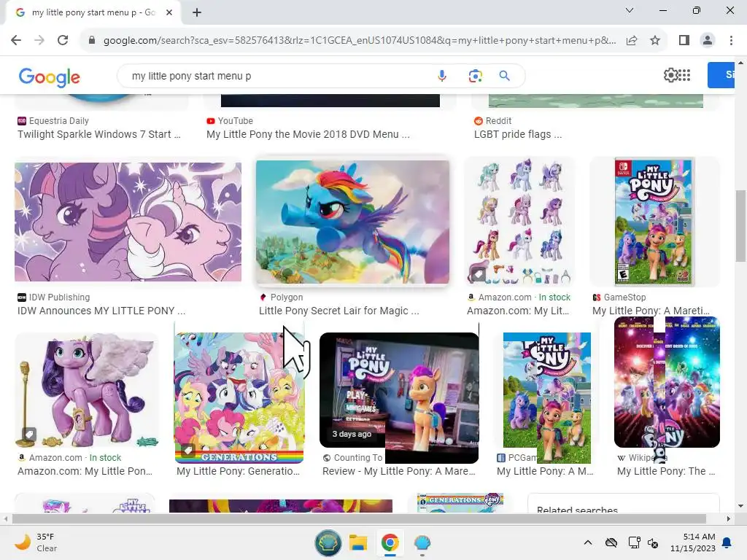Open Amazon pony figures set image
The image size is (747, 560).
(519, 222)
